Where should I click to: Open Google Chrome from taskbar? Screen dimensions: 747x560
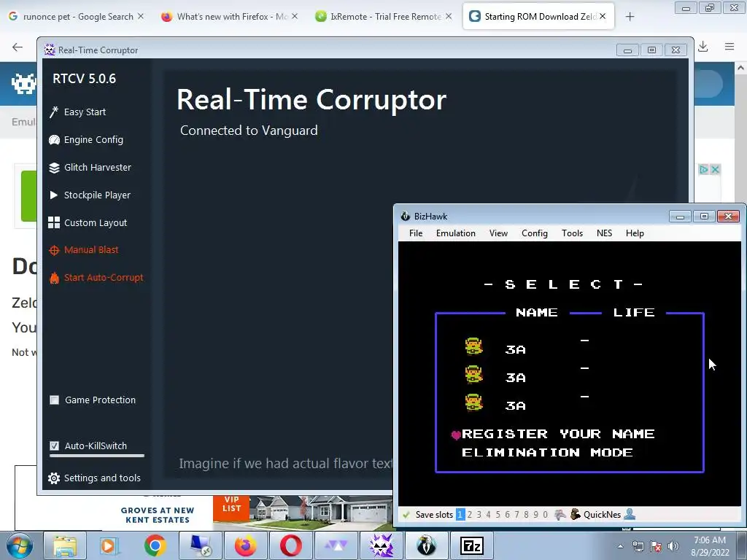click(x=155, y=545)
